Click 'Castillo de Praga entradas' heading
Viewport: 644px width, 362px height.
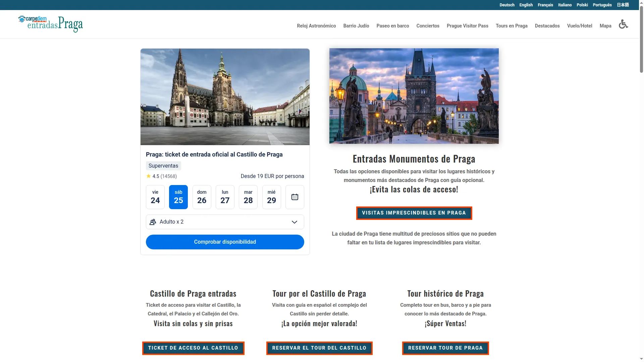[x=193, y=294]
